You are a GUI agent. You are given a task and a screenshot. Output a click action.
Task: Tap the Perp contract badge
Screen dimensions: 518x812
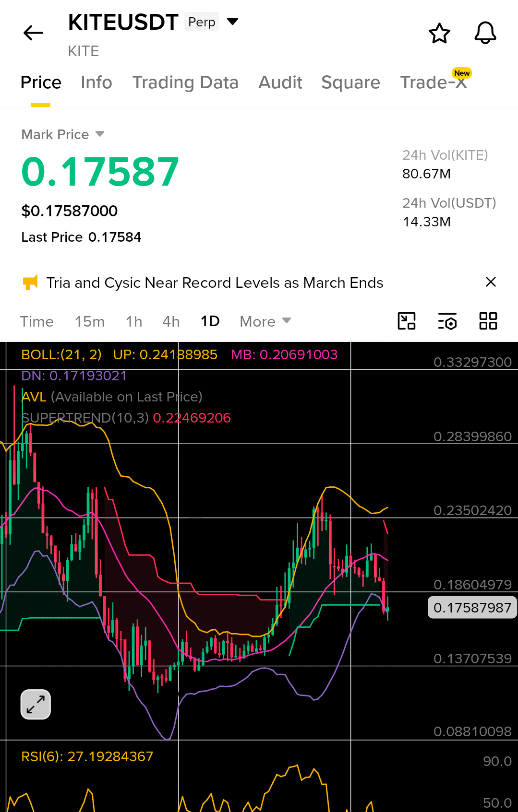[x=202, y=22]
